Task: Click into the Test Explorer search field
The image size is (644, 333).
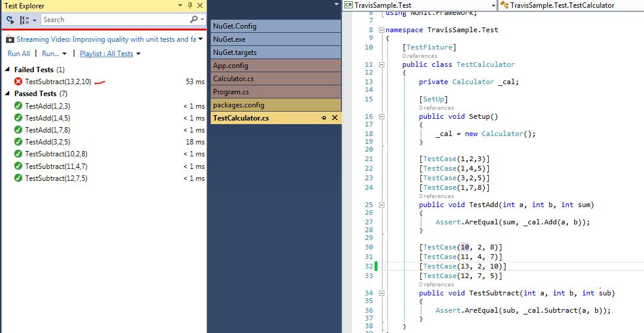Action: 113,20
